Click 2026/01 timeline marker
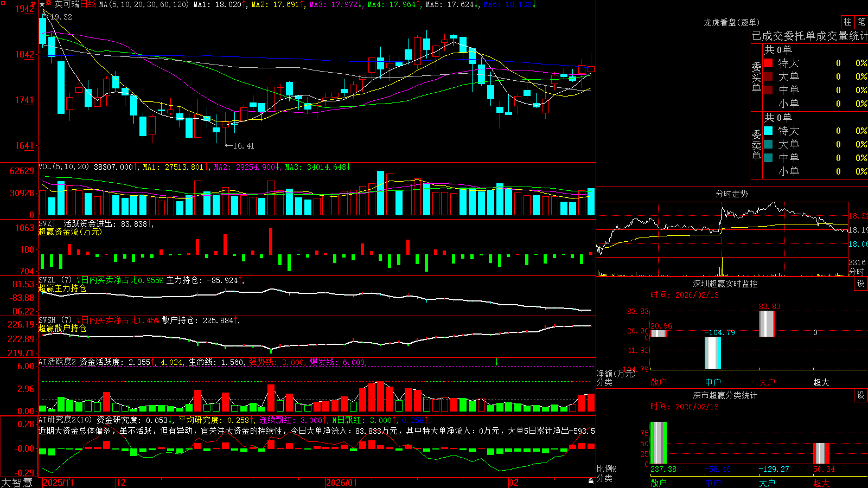 342,483
